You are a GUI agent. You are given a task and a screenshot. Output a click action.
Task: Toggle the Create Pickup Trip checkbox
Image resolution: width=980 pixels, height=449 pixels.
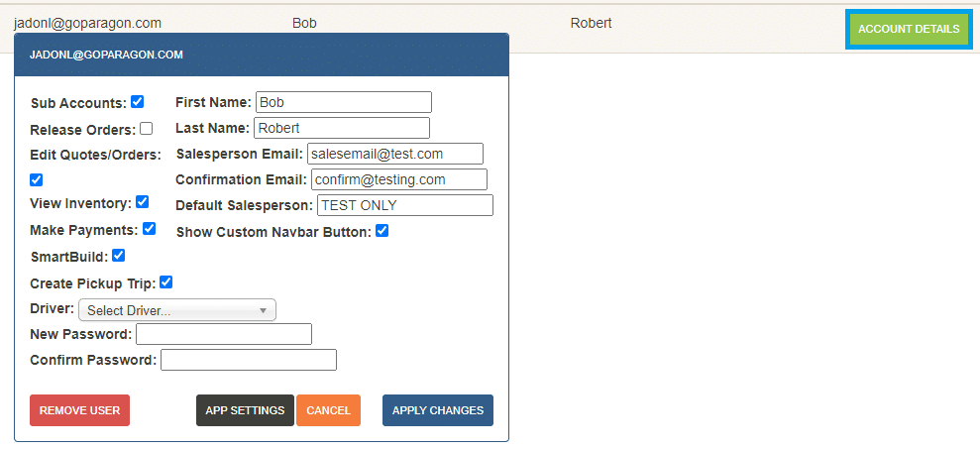(x=166, y=282)
